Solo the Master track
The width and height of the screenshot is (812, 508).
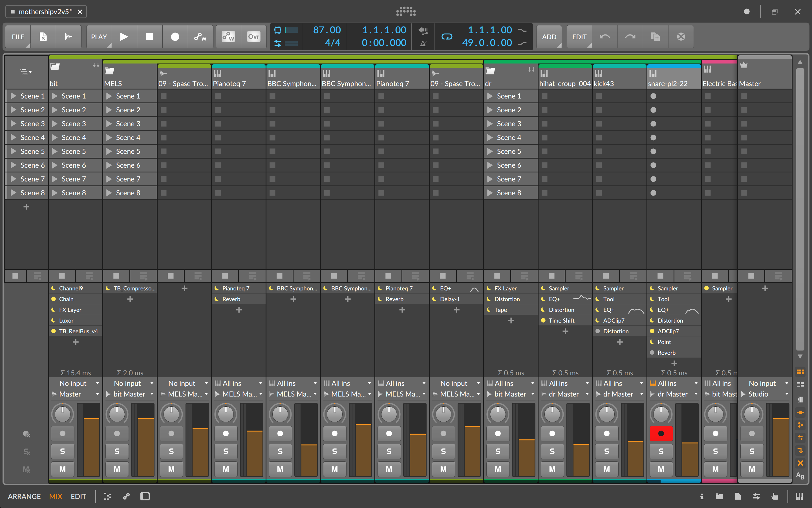(752, 451)
